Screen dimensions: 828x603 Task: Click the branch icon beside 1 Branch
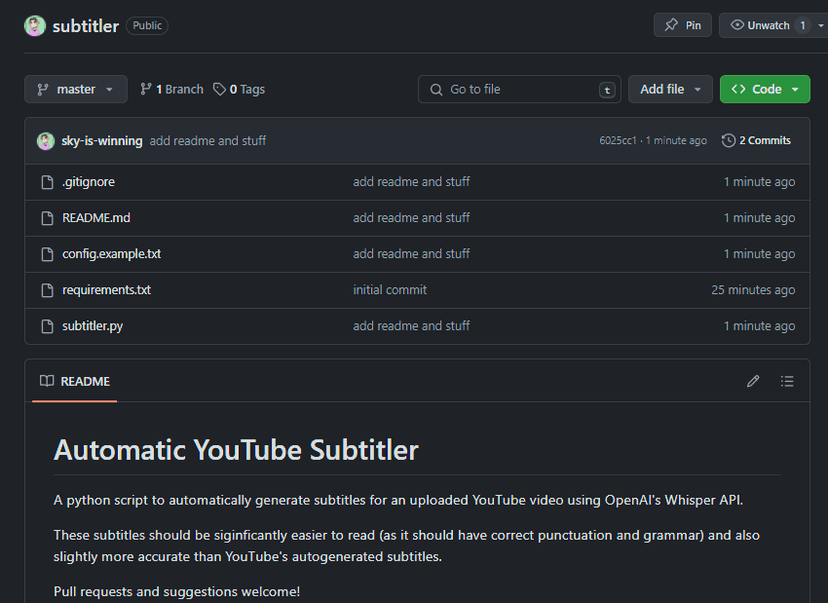click(146, 89)
